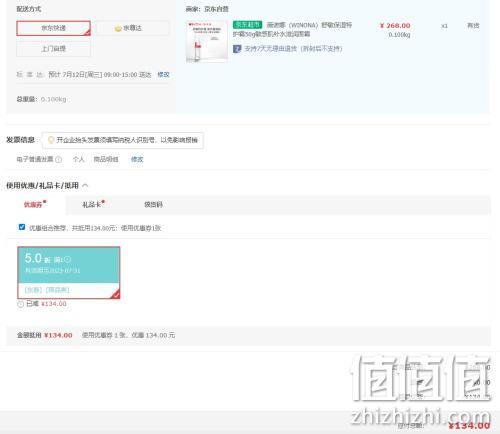Viewport: 500px width, 434px height.
Task: Switch to the 领货码 tab
Action: point(153,204)
